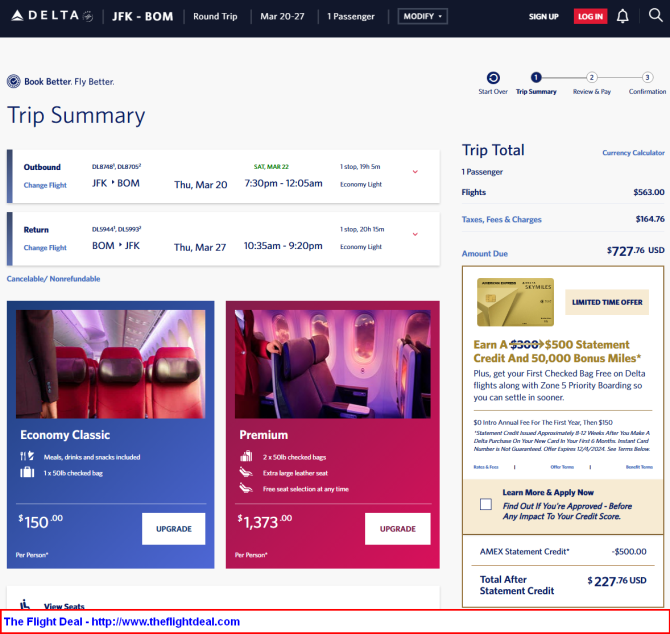Open the notifications bell icon
The height and width of the screenshot is (634, 670).
623,16
